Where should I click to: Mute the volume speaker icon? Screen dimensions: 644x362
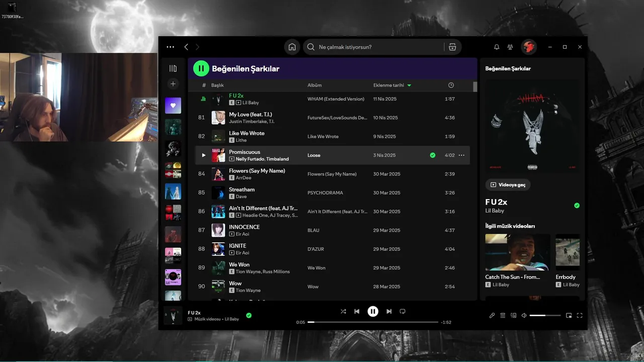[524, 315]
